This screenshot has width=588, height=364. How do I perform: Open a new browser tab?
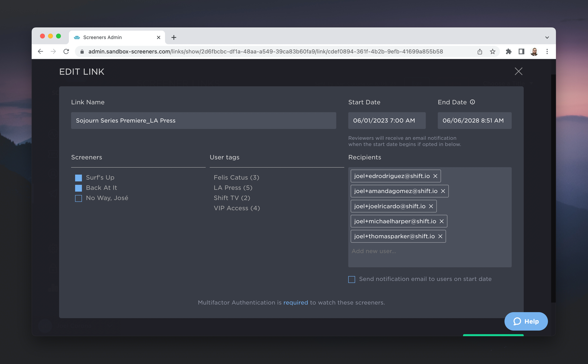pyautogui.click(x=174, y=38)
